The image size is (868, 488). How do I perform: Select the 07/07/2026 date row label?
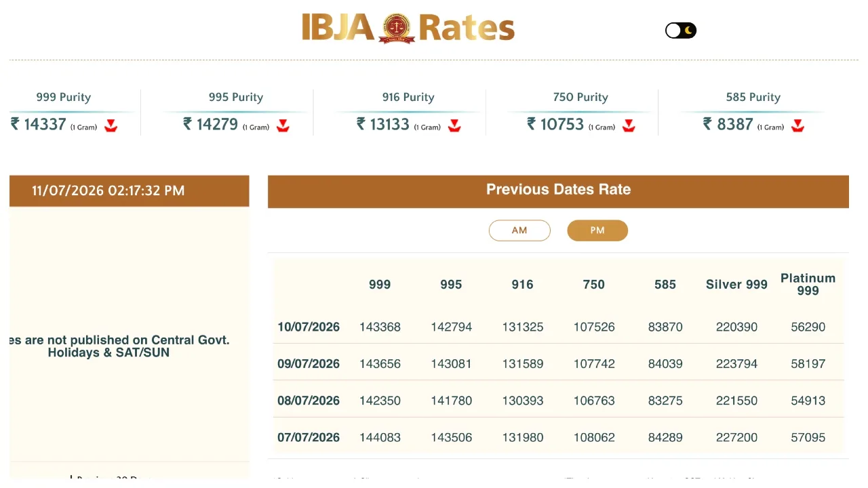[309, 437]
